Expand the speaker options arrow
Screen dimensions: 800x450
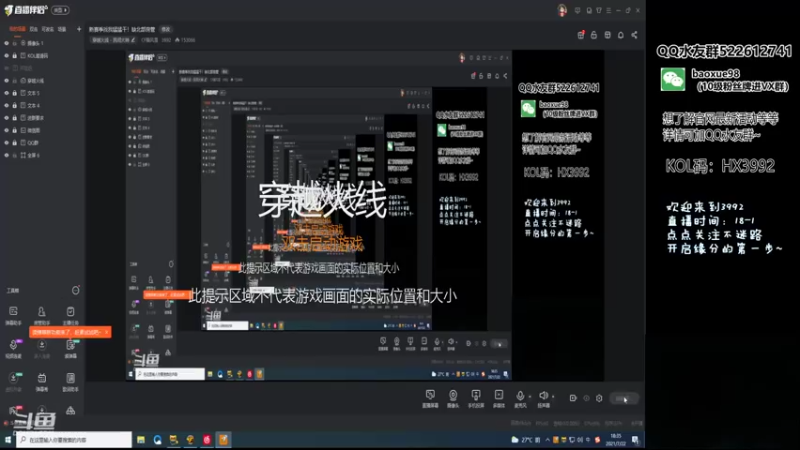553,396
